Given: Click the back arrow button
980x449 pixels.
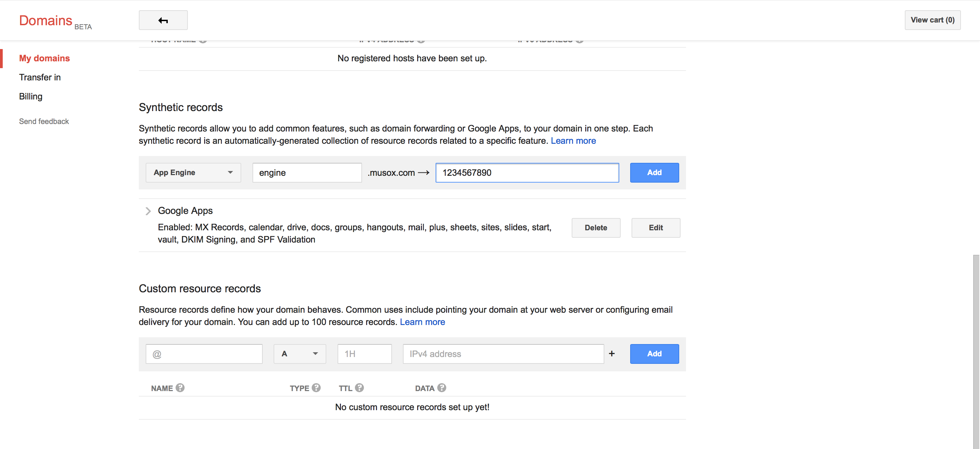Looking at the screenshot, I should tap(163, 20).
